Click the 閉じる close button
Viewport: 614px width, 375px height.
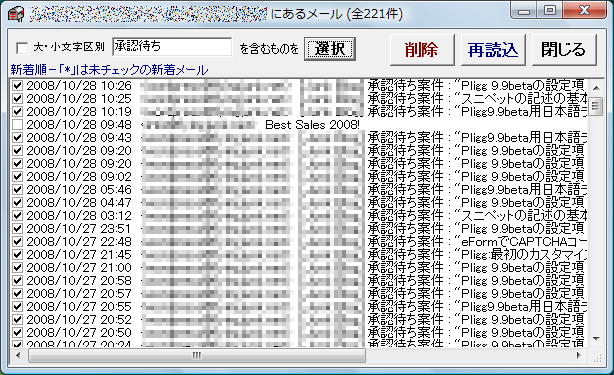point(564,50)
